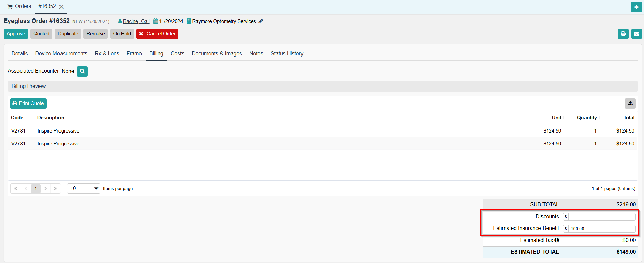644x263 pixels.
Task: Click the red Cancel Order button
Action: pos(157,34)
